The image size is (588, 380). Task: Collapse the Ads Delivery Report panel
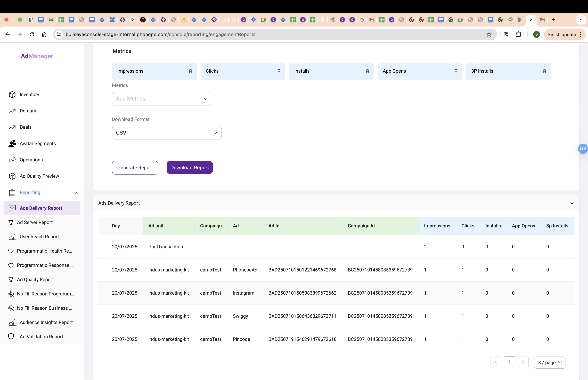[572, 203]
